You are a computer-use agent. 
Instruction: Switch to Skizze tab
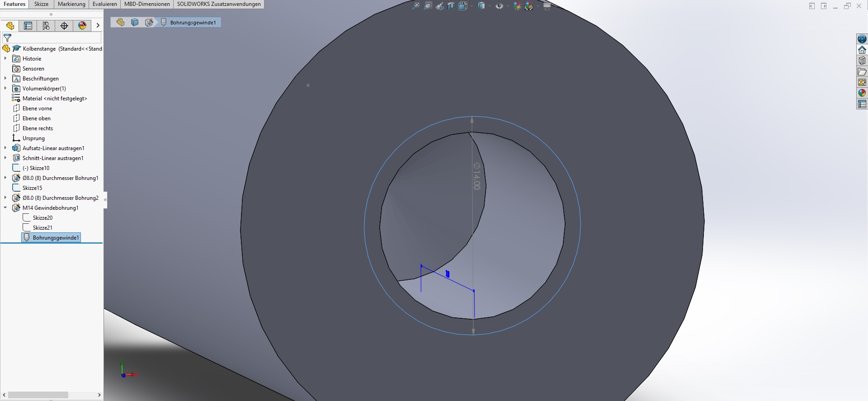click(x=41, y=4)
